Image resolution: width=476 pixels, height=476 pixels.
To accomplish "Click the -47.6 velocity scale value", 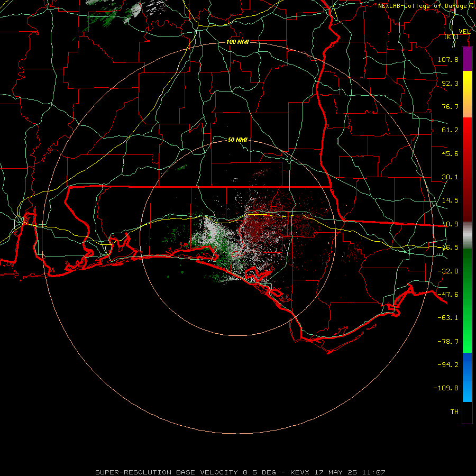I will point(448,295).
